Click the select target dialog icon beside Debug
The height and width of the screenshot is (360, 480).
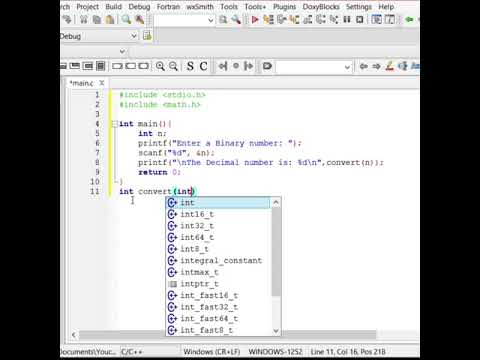tap(147, 36)
